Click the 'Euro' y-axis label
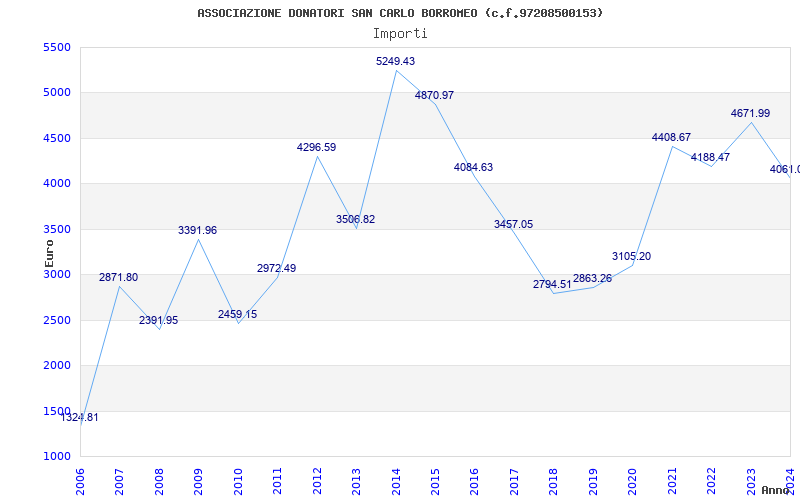The width and height of the screenshot is (800, 500). tap(49, 254)
